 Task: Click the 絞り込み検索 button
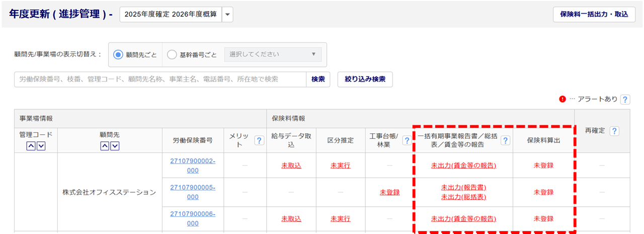(365, 79)
